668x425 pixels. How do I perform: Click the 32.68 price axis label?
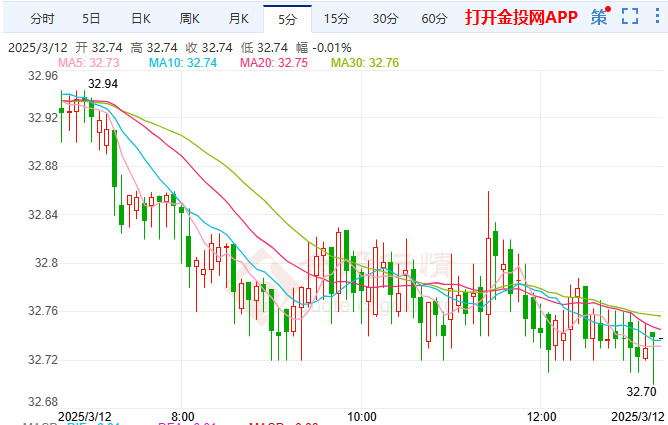[x=43, y=402]
